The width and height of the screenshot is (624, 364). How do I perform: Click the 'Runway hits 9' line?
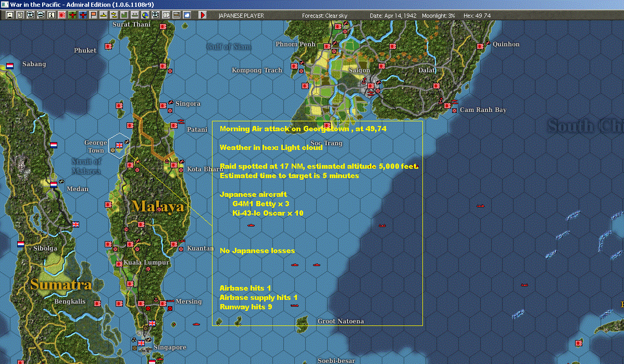click(x=245, y=307)
